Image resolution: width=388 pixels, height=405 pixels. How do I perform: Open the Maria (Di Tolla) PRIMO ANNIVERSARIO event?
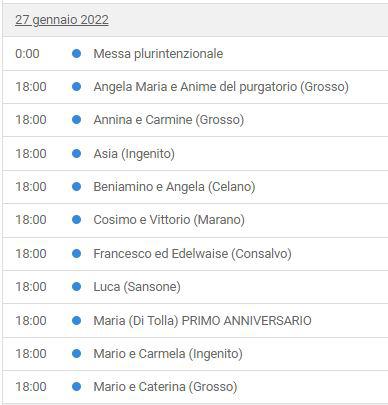(202, 321)
